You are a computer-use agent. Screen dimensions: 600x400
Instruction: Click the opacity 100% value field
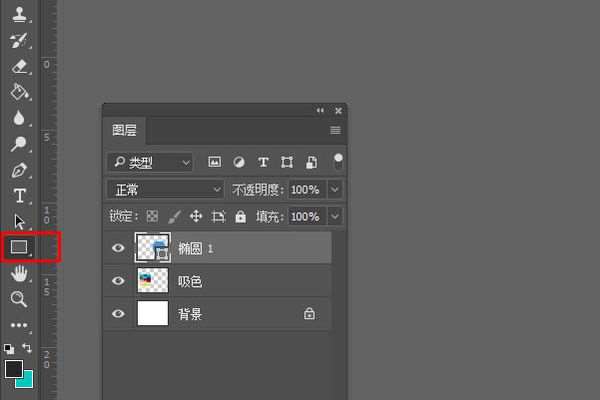tap(307, 189)
